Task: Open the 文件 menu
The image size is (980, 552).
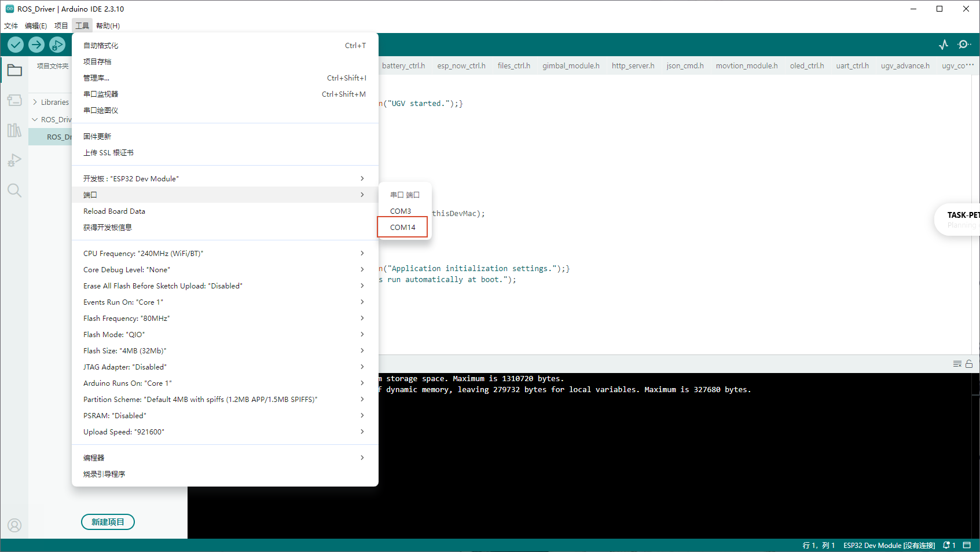Action: coord(11,25)
